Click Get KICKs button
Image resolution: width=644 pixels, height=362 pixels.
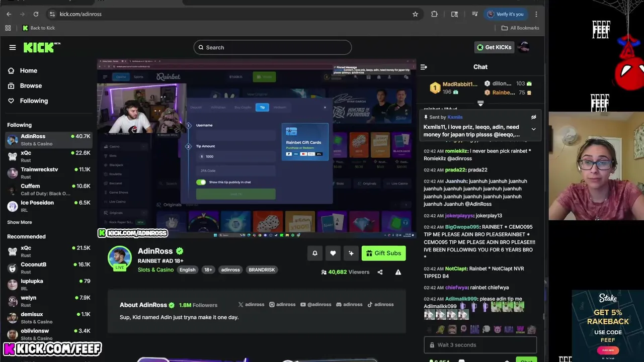click(494, 47)
